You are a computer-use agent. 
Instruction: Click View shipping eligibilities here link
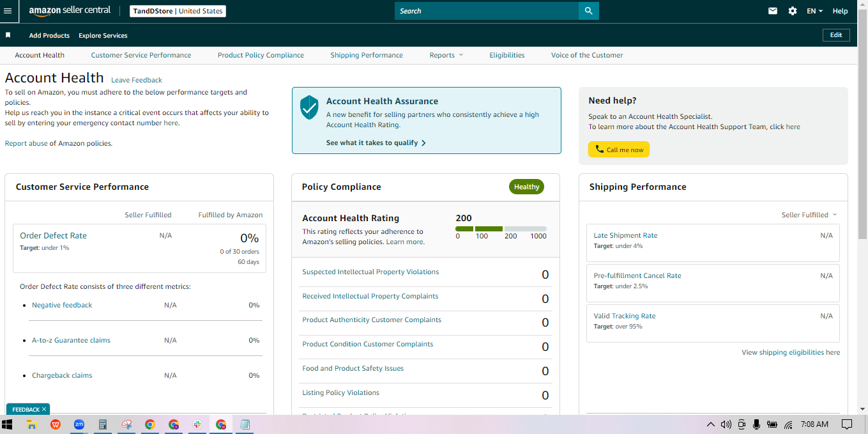pyautogui.click(x=791, y=352)
